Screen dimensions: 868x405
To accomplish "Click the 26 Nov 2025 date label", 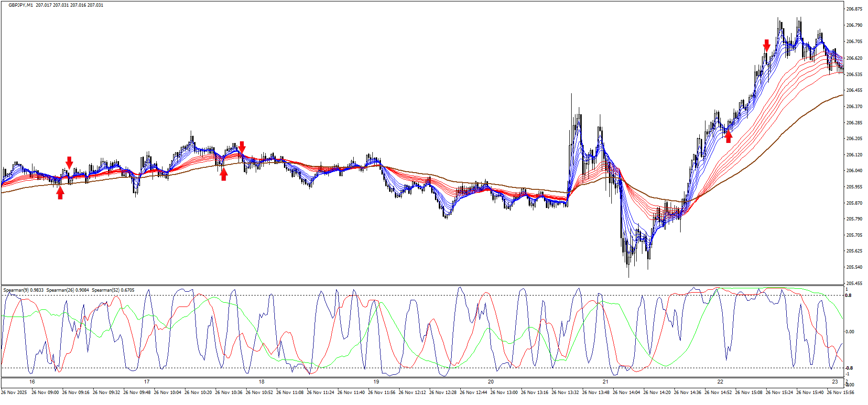I will coord(14,393).
